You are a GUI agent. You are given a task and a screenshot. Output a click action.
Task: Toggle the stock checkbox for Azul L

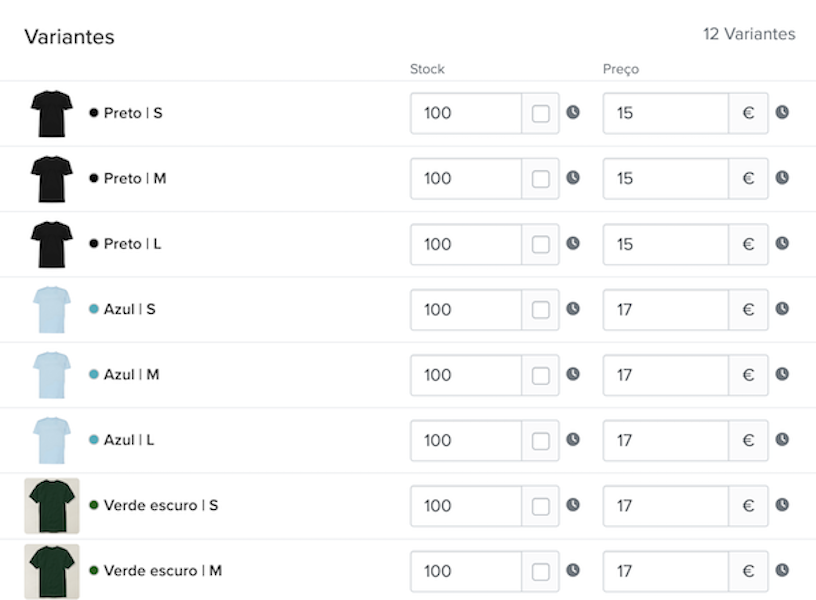(541, 441)
